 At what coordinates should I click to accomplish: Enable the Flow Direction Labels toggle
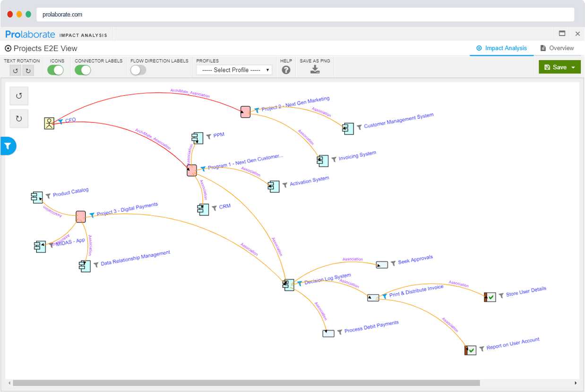click(138, 69)
